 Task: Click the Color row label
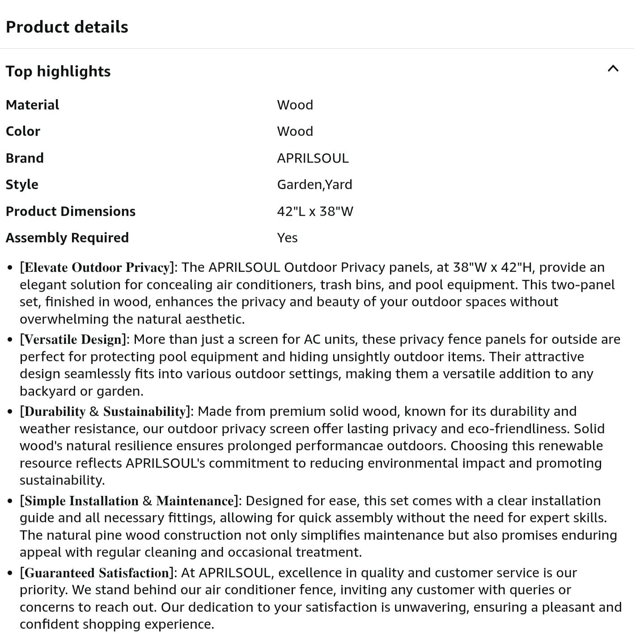pos(23,131)
